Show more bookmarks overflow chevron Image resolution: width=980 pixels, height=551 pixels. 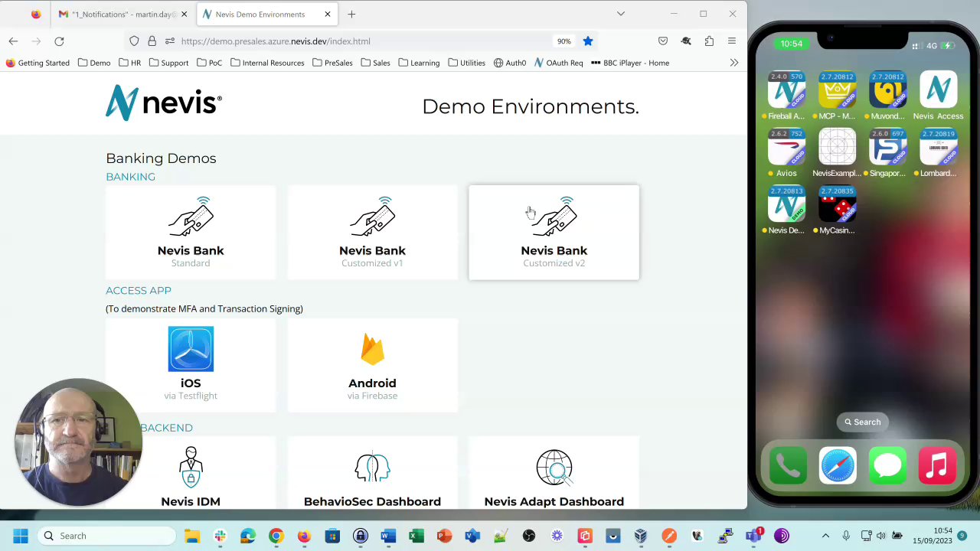point(733,63)
